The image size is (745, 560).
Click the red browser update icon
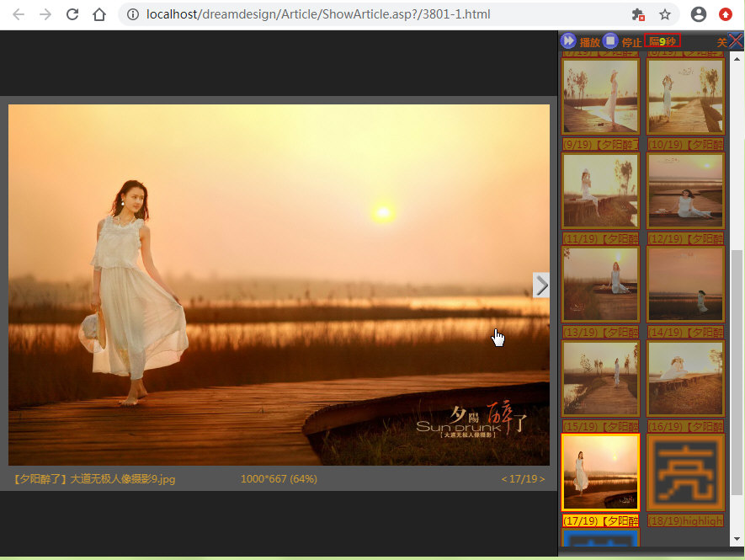pyautogui.click(x=726, y=15)
